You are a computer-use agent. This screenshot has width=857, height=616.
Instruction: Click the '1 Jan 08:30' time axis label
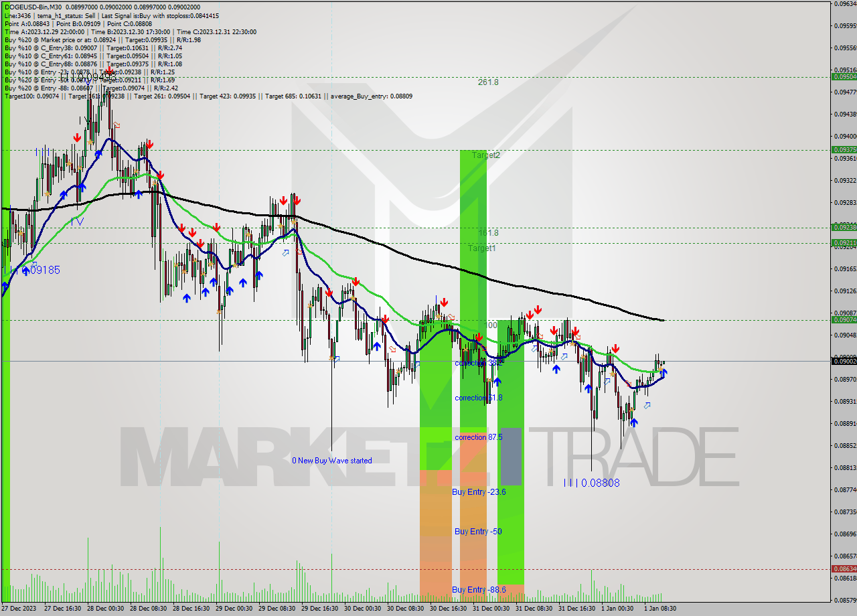tap(659, 609)
